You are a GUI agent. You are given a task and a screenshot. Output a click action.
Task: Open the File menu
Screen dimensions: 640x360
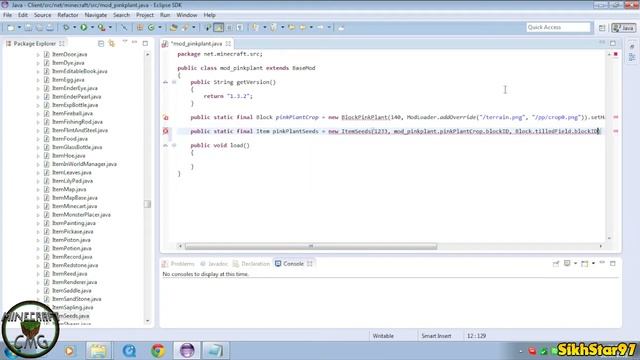pyautogui.click(x=7, y=15)
